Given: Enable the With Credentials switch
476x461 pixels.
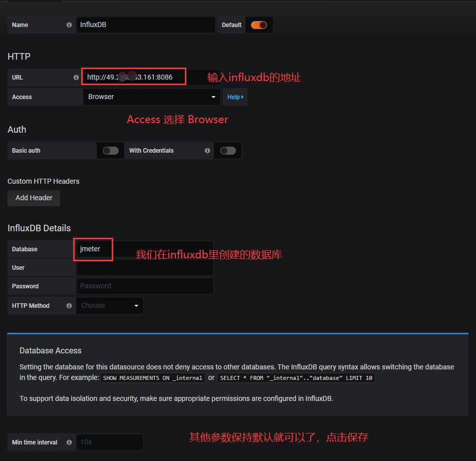Looking at the screenshot, I should pos(227,151).
